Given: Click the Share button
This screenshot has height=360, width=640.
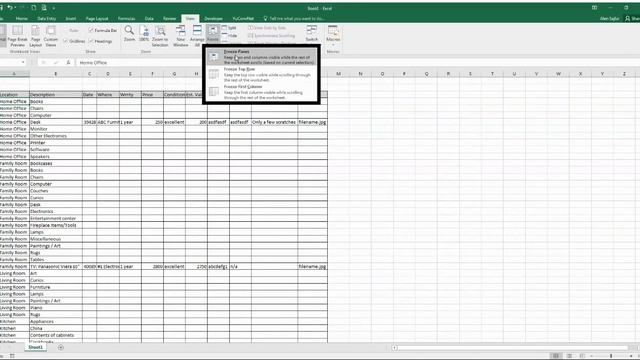Looking at the screenshot, I should click(632, 18).
